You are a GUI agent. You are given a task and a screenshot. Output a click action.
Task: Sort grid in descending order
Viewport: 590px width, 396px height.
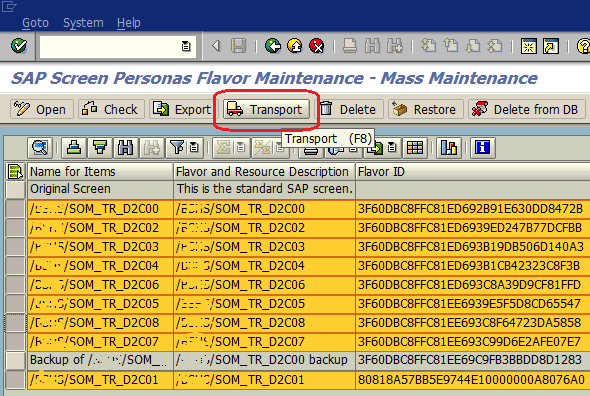click(x=100, y=147)
